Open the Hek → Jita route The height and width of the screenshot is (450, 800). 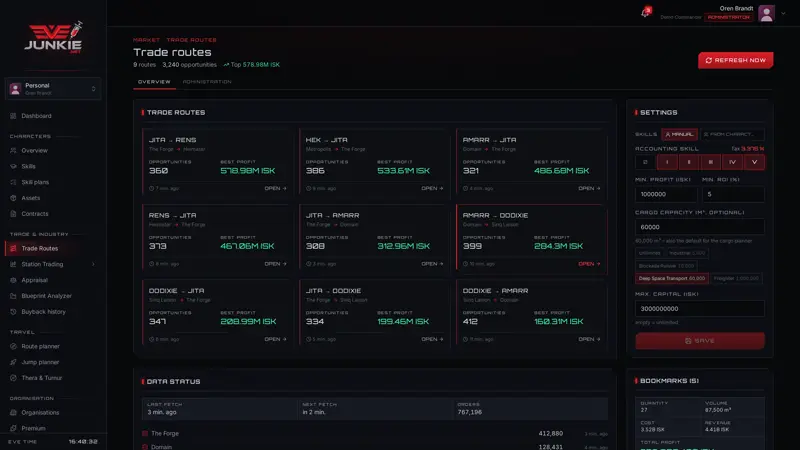coord(432,188)
